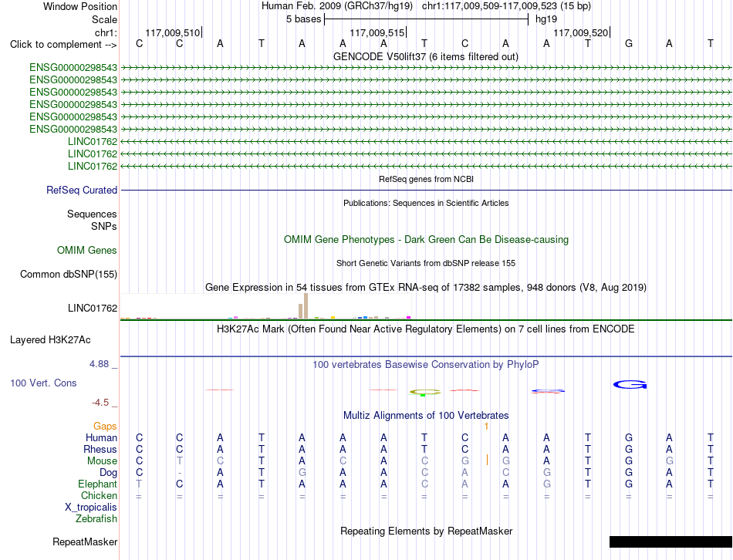Select the 'Elephant' species label
This screenshot has width=733, height=560.
coord(98,484)
